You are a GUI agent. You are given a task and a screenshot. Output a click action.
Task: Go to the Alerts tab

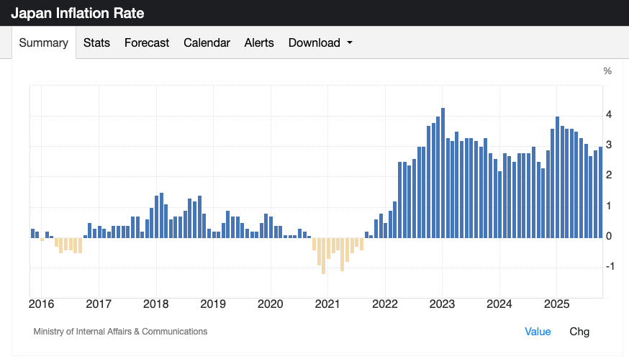coord(259,42)
